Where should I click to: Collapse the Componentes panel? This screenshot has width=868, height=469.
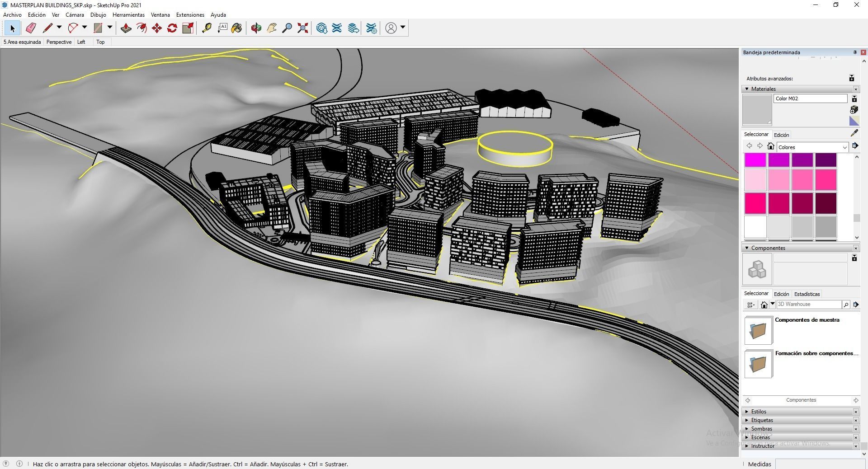pos(747,248)
